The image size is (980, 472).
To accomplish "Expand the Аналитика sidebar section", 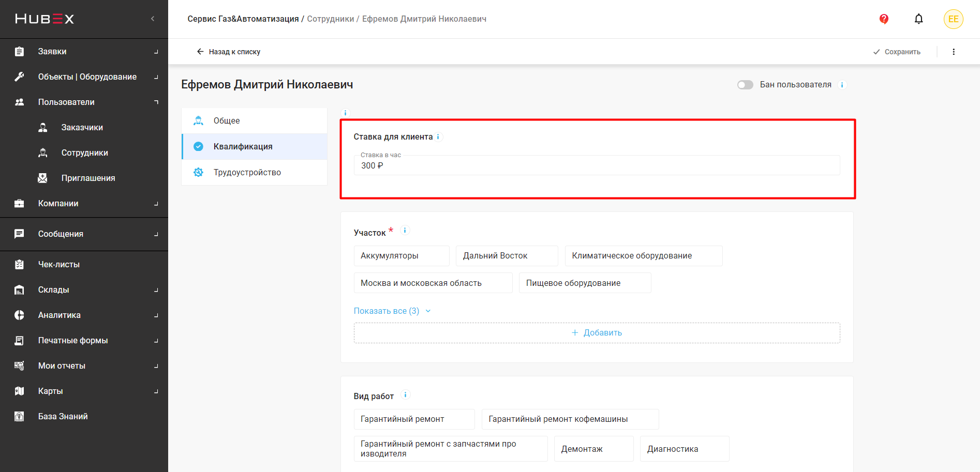I will click(84, 315).
